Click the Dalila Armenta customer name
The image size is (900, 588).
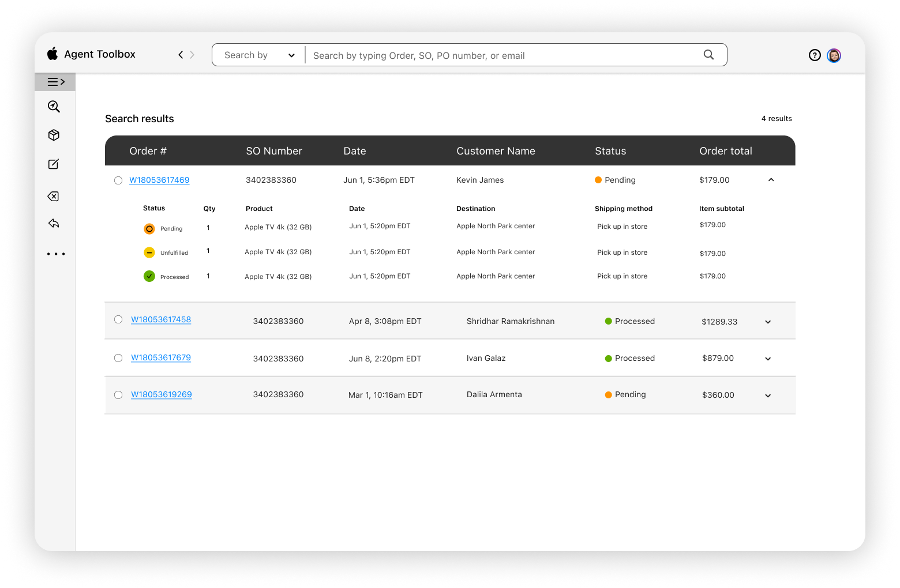[494, 394]
